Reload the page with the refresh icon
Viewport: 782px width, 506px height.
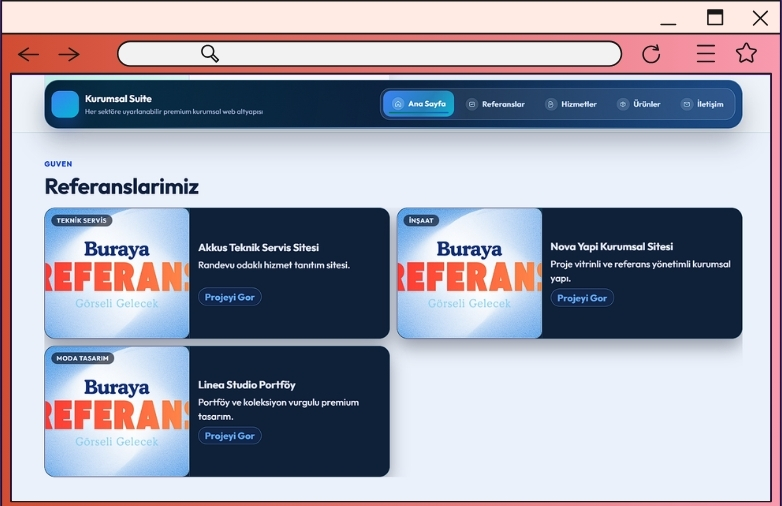pos(651,54)
